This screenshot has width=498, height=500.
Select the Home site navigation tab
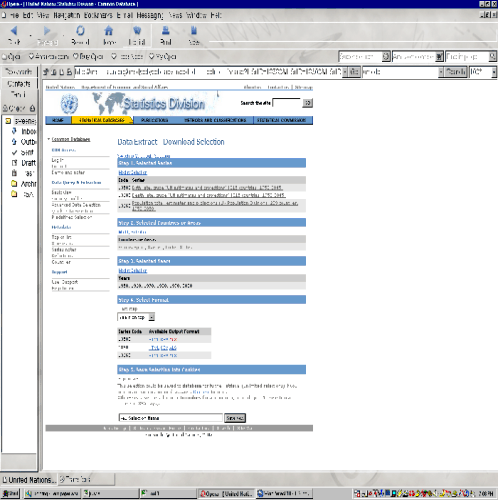pos(58,120)
